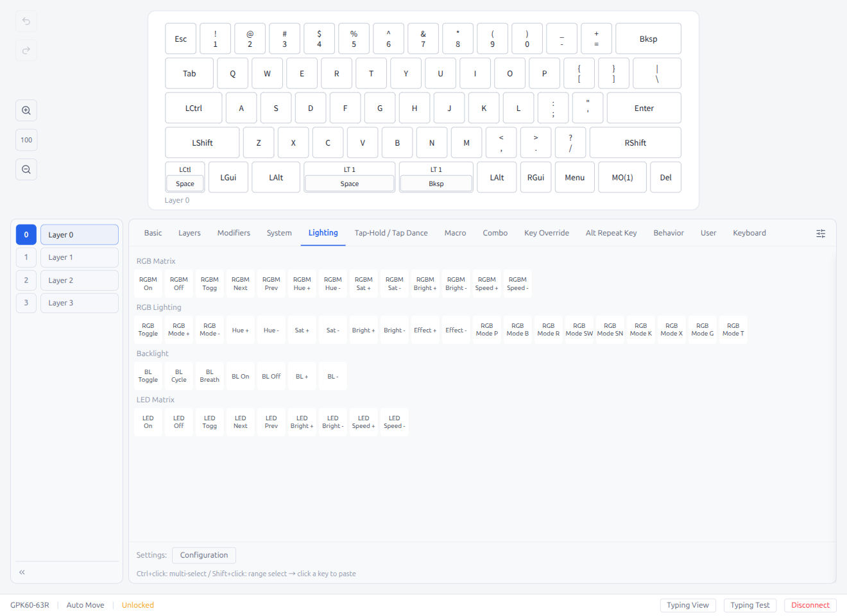Viewport: 847px width, 616px height.
Task: Switch to the Macro tab
Action: 455,233
